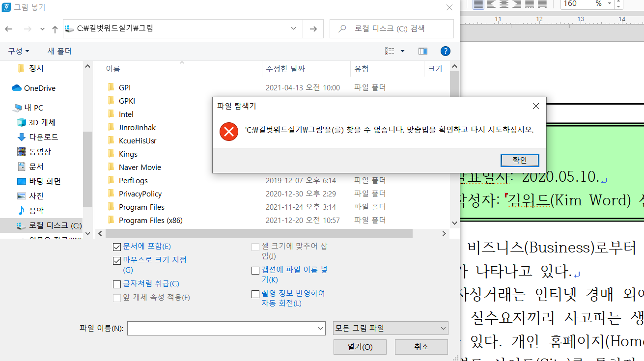This screenshot has width=644, height=361.
Task: Open the help question mark icon
Action: pos(445,51)
